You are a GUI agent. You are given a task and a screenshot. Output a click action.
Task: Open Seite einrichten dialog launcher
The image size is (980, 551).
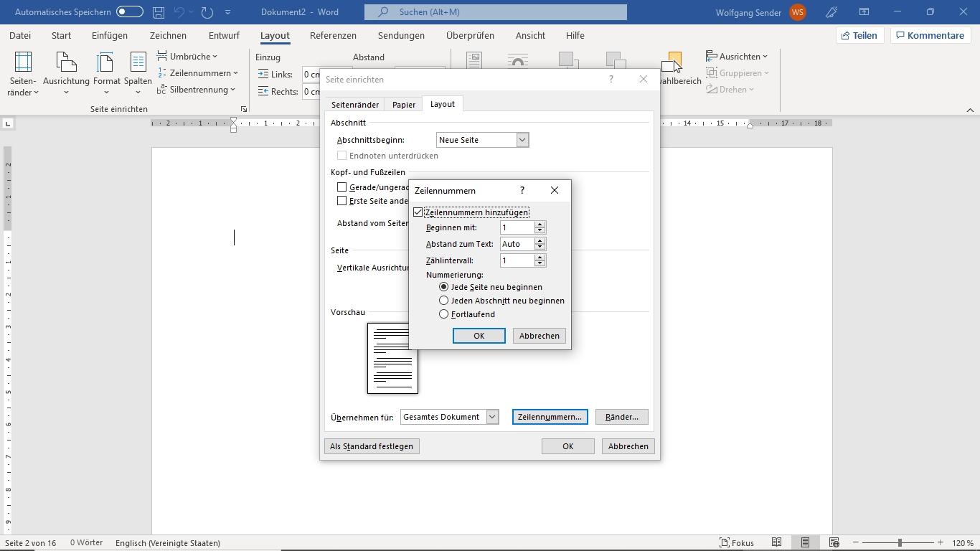244,109
